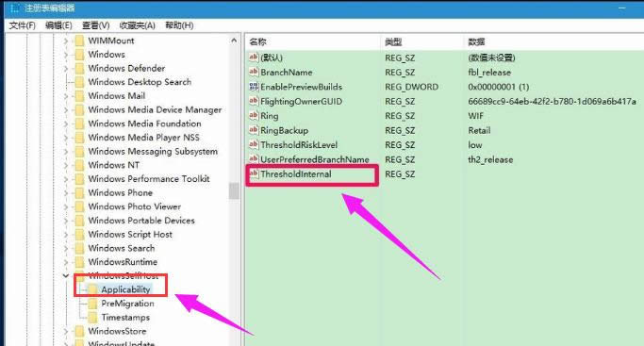This screenshot has height=346, width=644.
Task: Click the Timestamps folder icon
Action: pos(93,318)
